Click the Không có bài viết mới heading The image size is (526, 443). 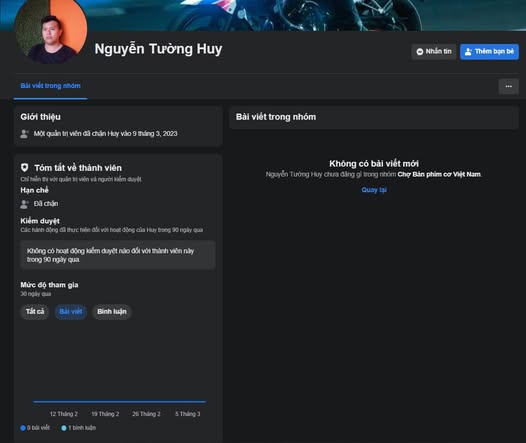(x=374, y=164)
